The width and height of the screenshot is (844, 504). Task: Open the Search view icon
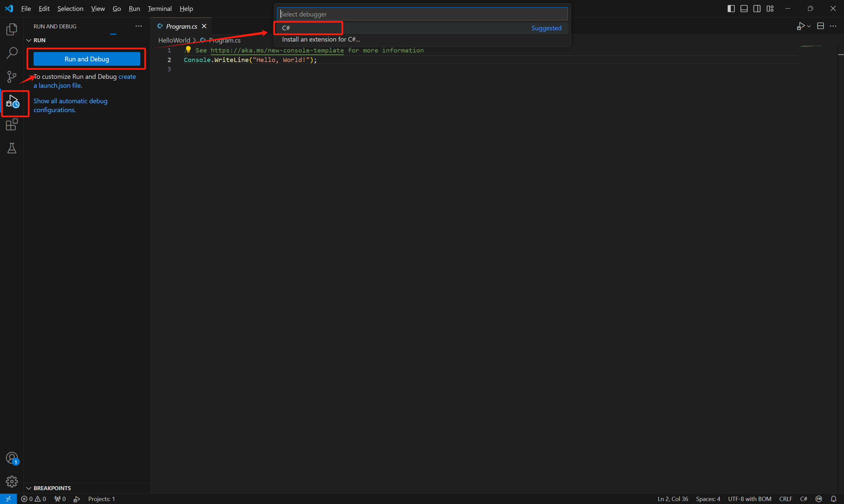pyautogui.click(x=12, y=53)
